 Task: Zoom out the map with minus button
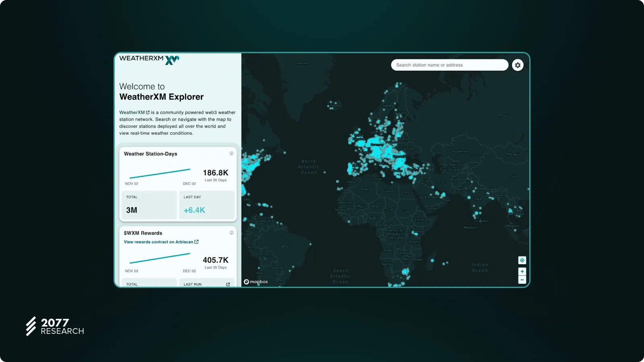click(522, 280)
